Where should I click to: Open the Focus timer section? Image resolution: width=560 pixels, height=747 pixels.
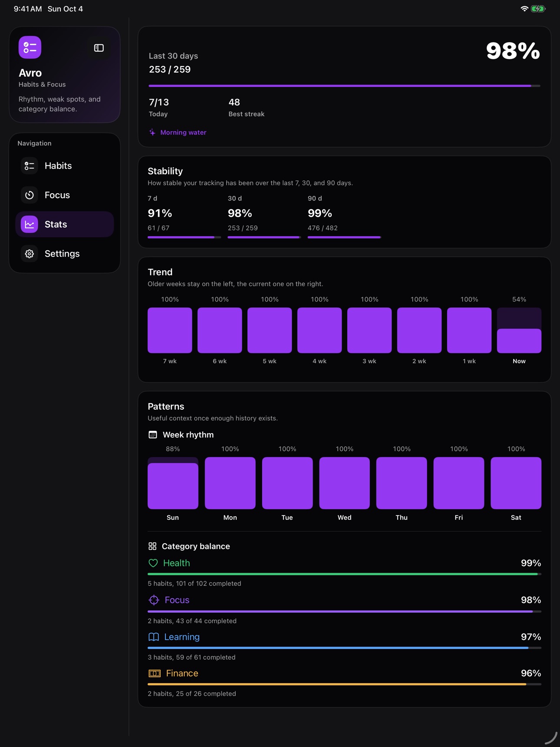(65, 195)
